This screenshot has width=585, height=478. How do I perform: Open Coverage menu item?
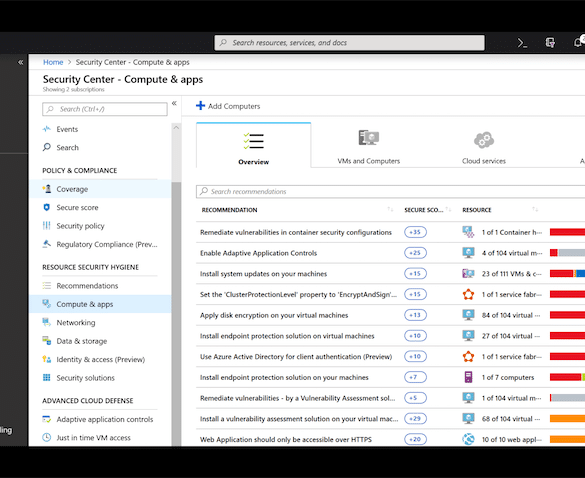pos(100,189)
